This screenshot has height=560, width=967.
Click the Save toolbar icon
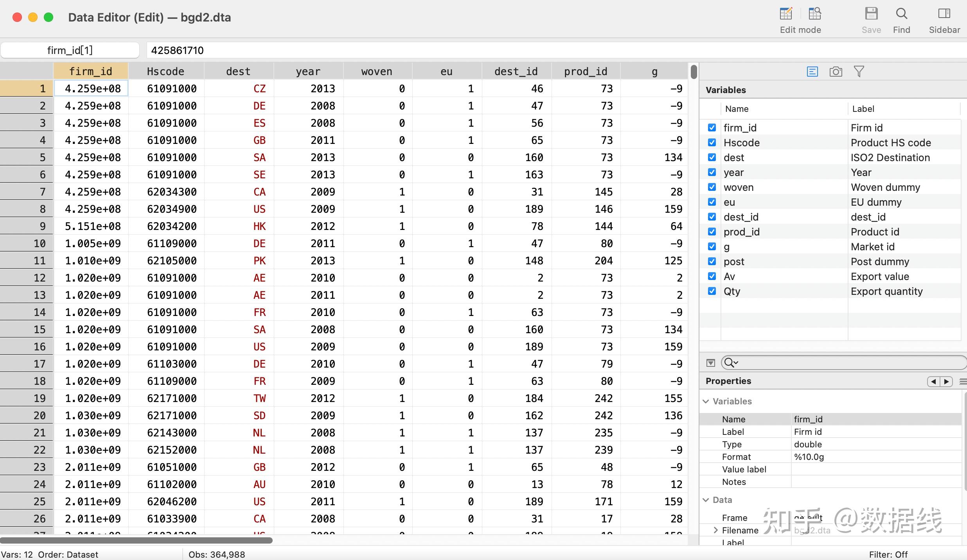click(871, 14)
